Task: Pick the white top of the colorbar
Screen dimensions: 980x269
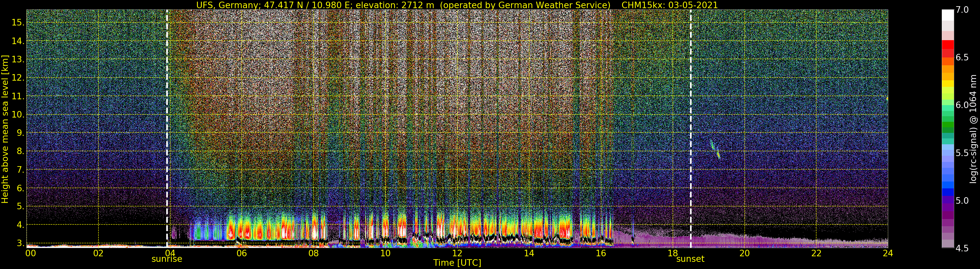Action: click(948, 14)
